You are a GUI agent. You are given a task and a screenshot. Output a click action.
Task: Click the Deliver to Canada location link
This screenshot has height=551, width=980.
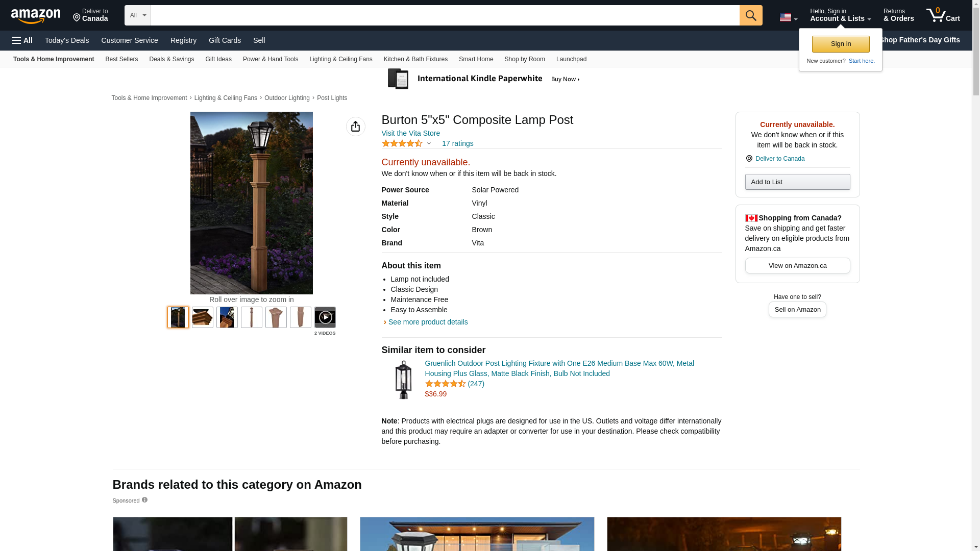tap(779, 159)
